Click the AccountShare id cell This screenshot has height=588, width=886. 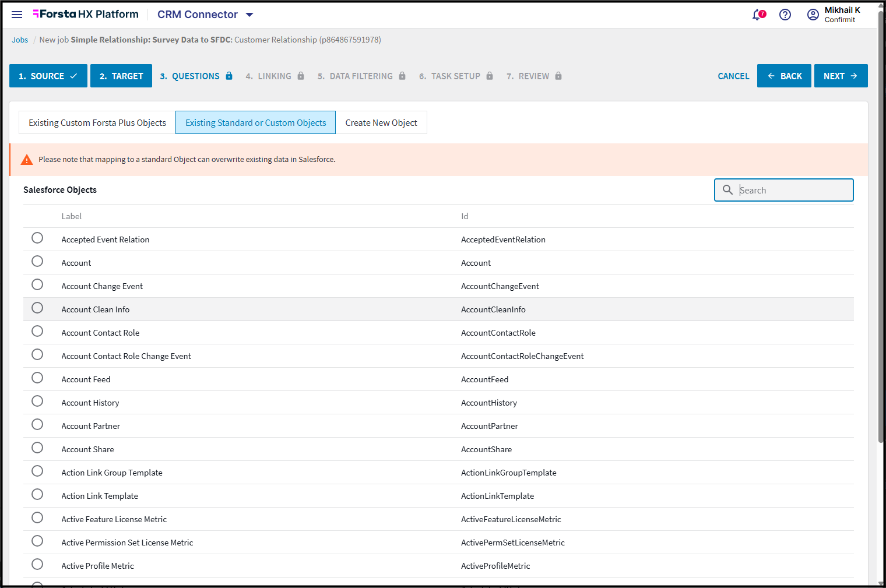(487, 449)
